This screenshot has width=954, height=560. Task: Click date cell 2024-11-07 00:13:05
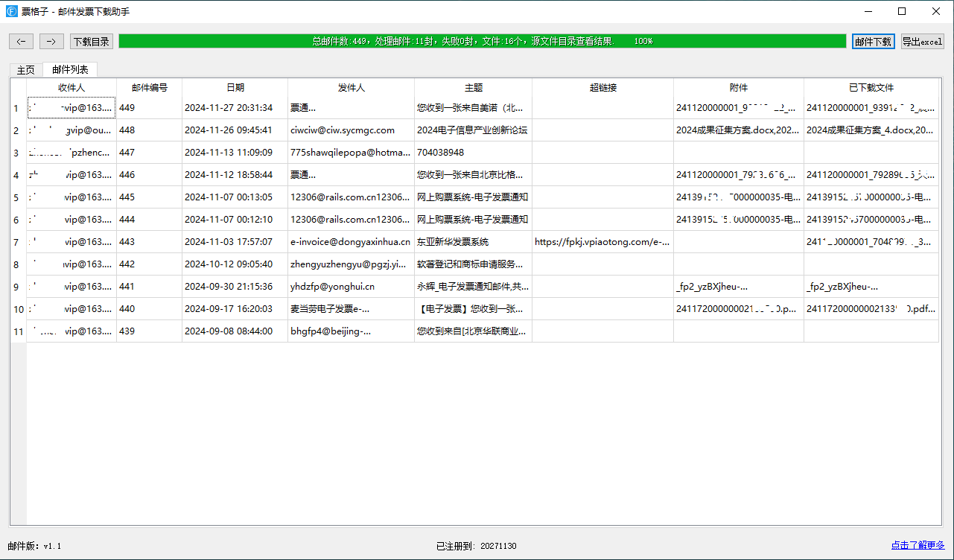pos(235,197)
